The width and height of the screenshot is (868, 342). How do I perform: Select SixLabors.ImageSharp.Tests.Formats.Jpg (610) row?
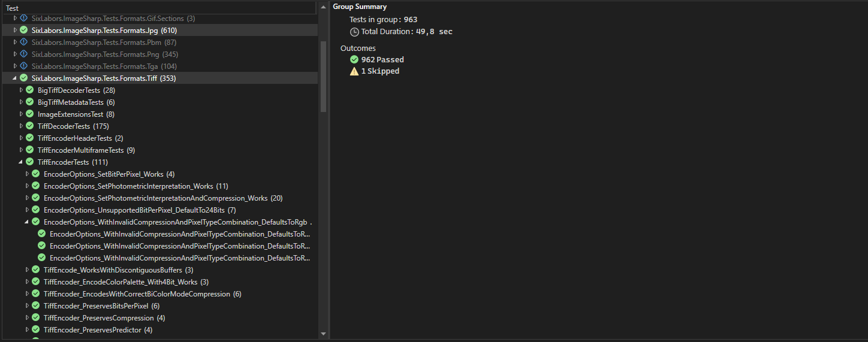tap(159, 30)
